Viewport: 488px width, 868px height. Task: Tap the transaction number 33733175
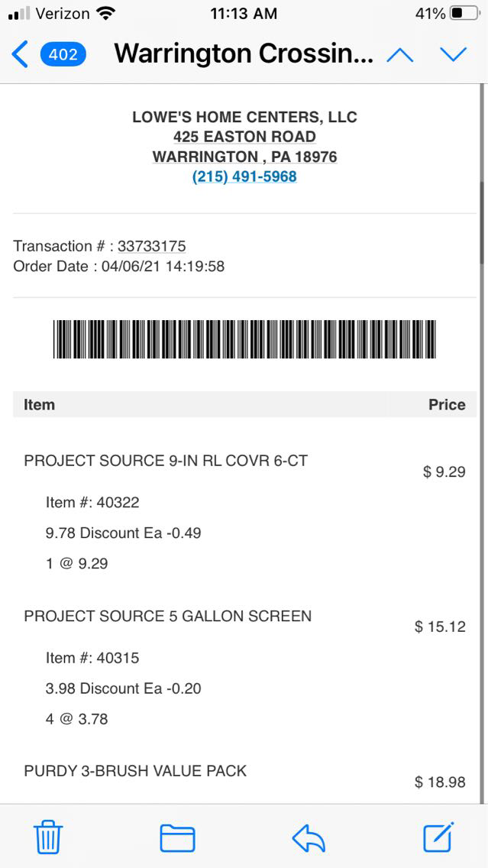[x=151, y=246]
